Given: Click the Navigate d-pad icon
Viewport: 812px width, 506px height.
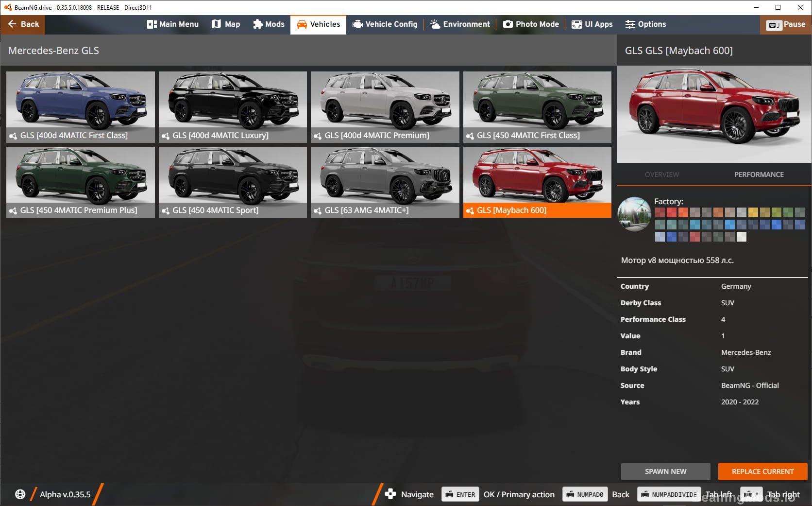Looking at the screenshot, I should [390, 494].
